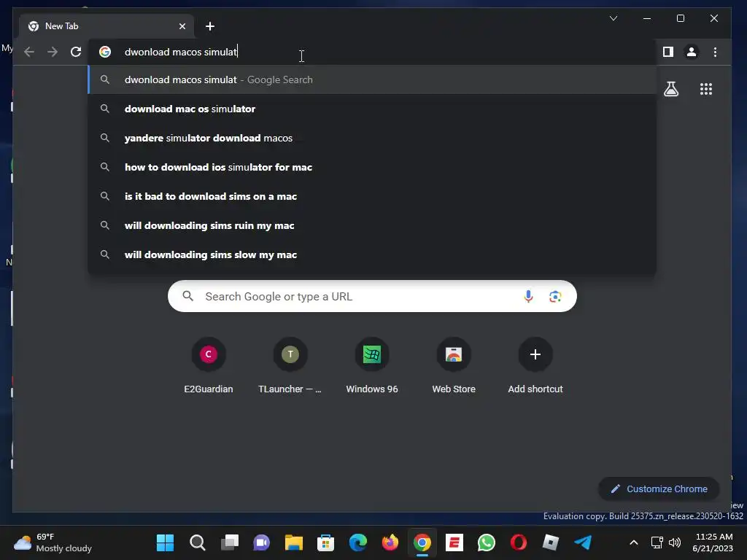This screenshot has width=747, height=560.
Task: Close the New Tab tab
Action: pyautogui.click(x=182, y=26)
